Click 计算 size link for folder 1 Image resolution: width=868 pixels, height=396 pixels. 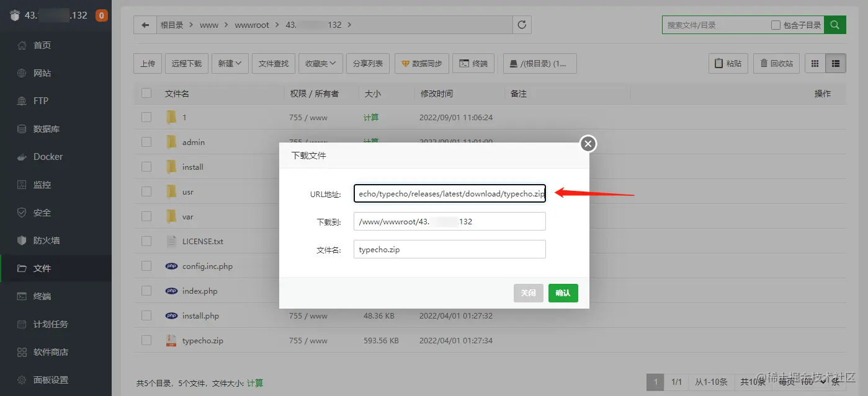371,117
